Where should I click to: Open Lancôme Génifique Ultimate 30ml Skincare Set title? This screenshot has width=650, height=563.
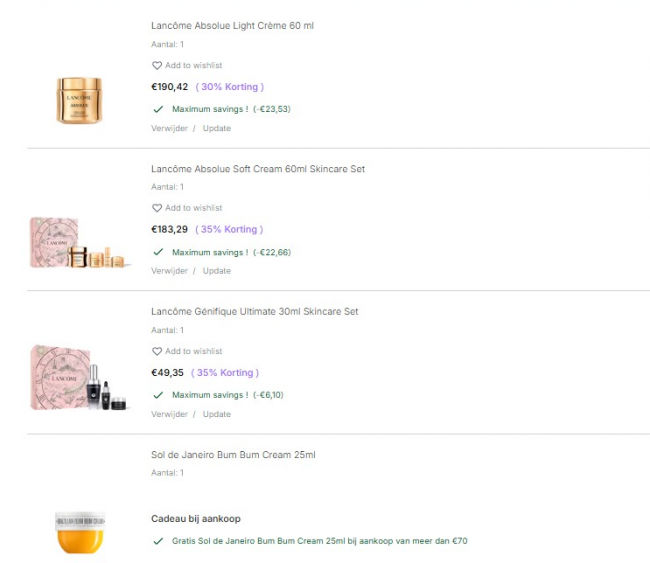(x=254, y=312)
